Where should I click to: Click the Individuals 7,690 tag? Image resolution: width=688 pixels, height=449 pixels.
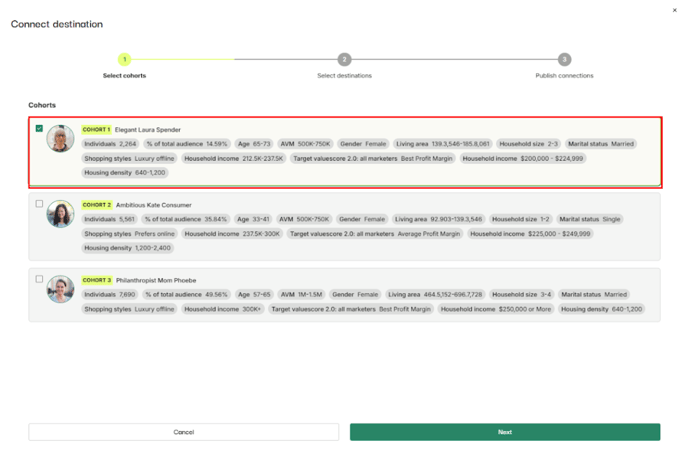[x=109, y=295]
